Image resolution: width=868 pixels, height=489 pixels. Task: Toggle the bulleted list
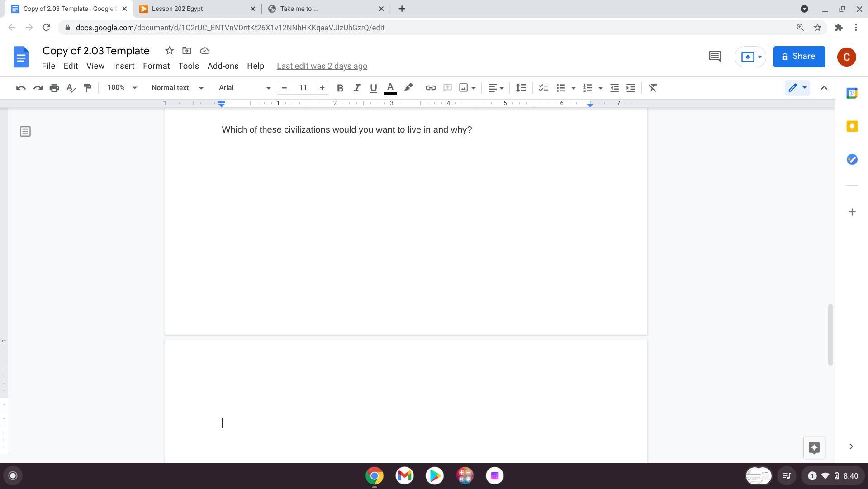pos(561,88)
